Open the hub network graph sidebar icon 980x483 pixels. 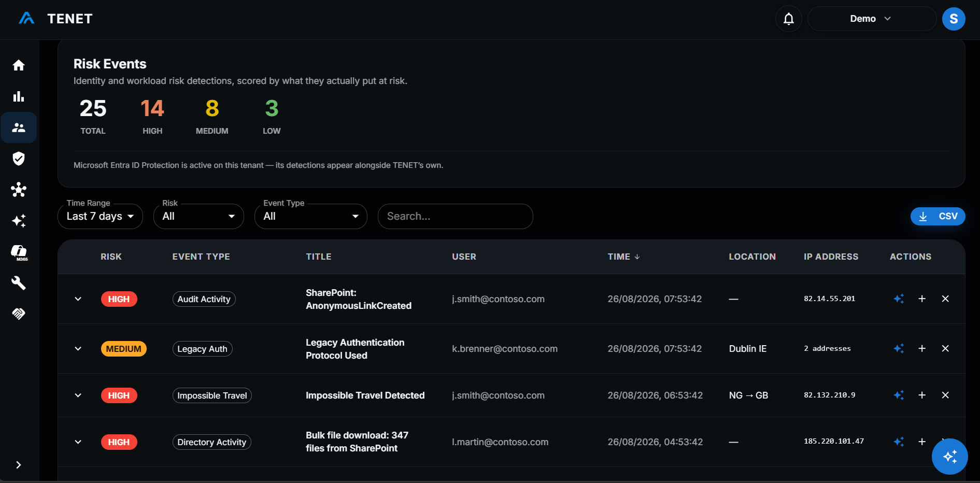(19, 190)
